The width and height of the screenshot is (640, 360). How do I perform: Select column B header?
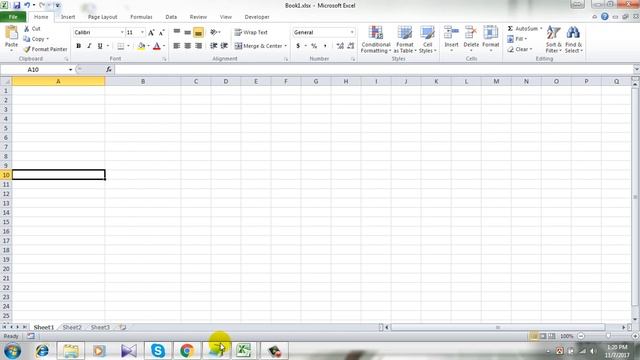click(x=143, y=82)
